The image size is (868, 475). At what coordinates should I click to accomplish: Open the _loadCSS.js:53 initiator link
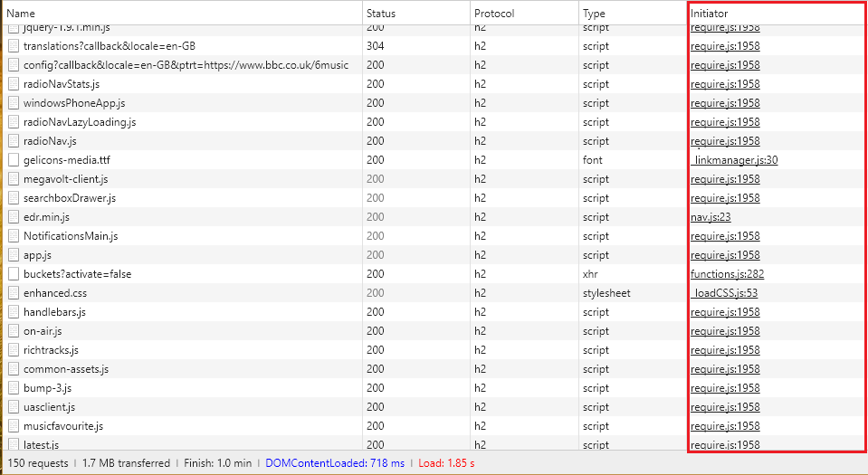click(725, 293)
